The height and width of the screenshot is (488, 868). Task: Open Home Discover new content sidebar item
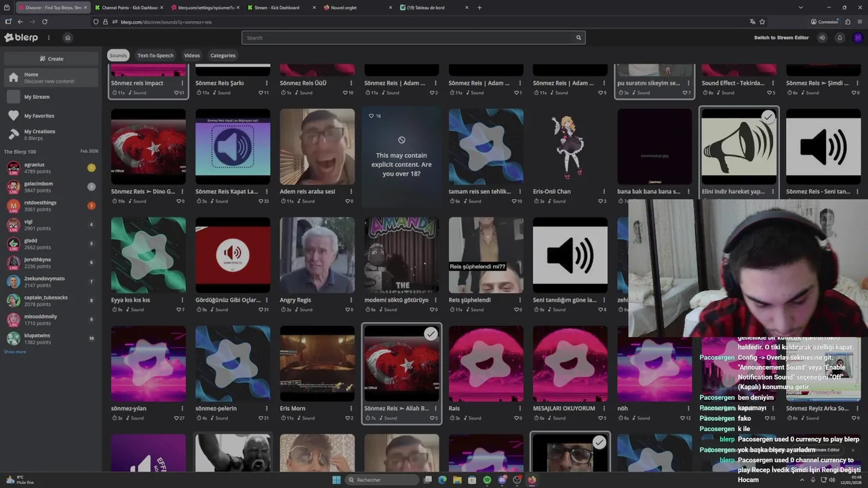(x=52, y=78)
